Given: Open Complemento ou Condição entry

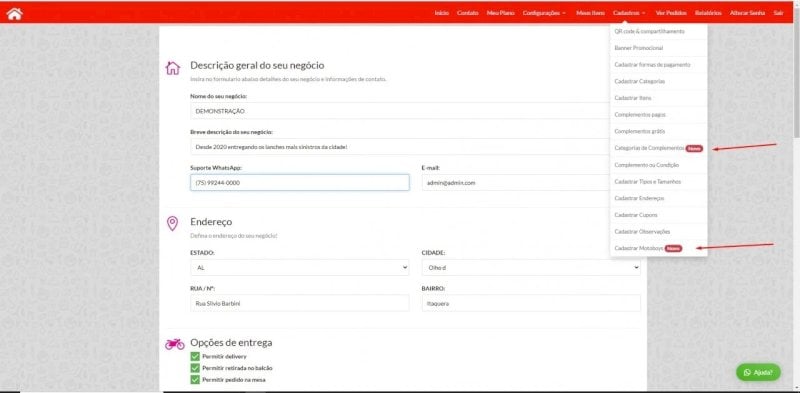Looking at the screenshot, I should tap(658, 165).
